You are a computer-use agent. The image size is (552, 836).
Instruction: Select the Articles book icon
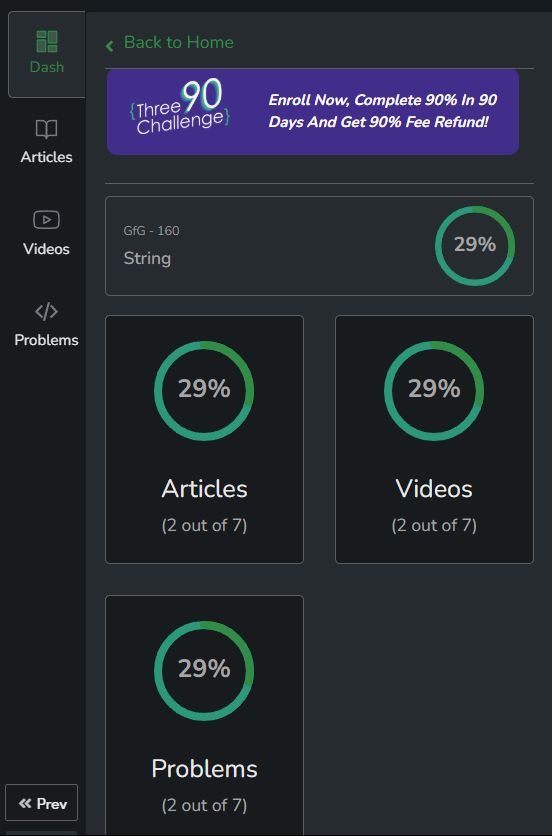tap(46, 129)
